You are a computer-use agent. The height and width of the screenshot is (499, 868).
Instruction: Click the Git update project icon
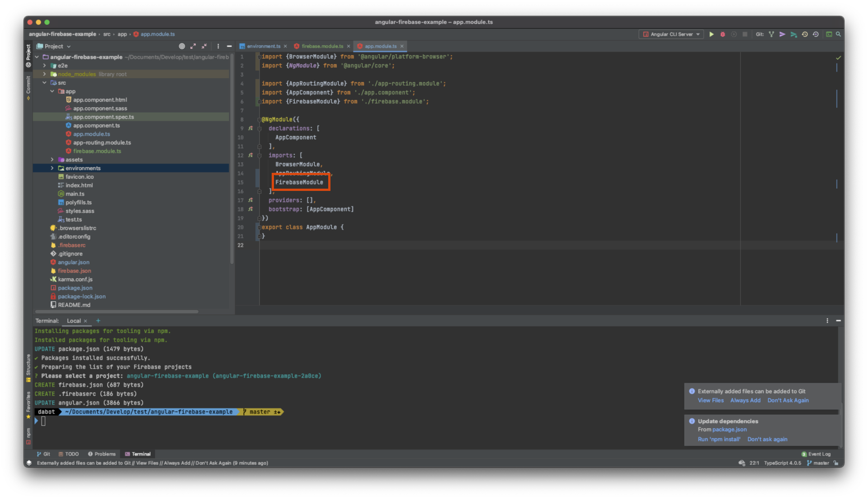[771, 34]
